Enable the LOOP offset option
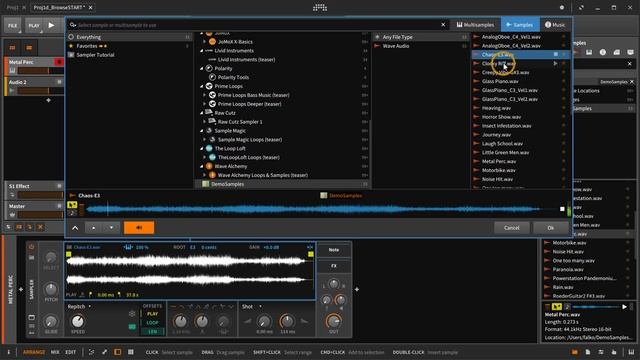Image resolution: width=640 pixels, height=360 pixels. click(152, 322)
